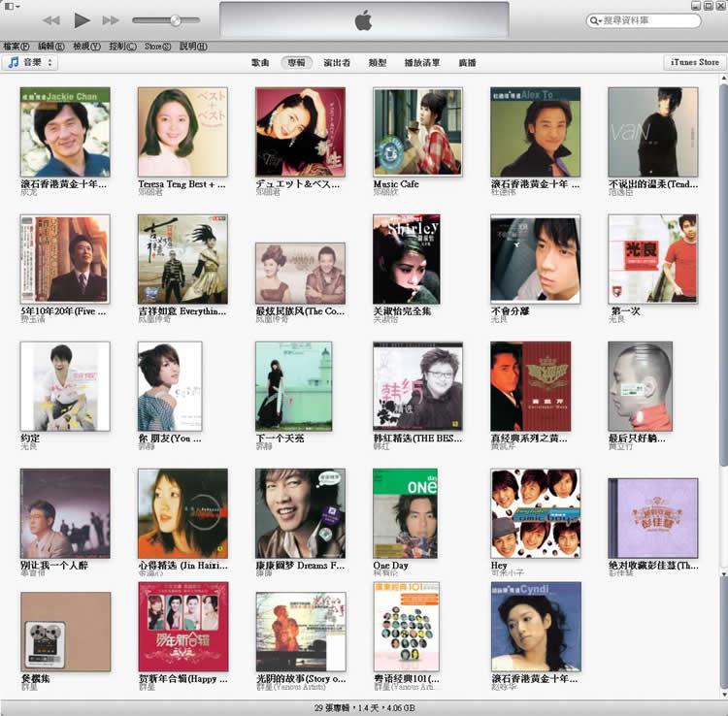Open search options magnifier dropdown

(x=594, y=20)
